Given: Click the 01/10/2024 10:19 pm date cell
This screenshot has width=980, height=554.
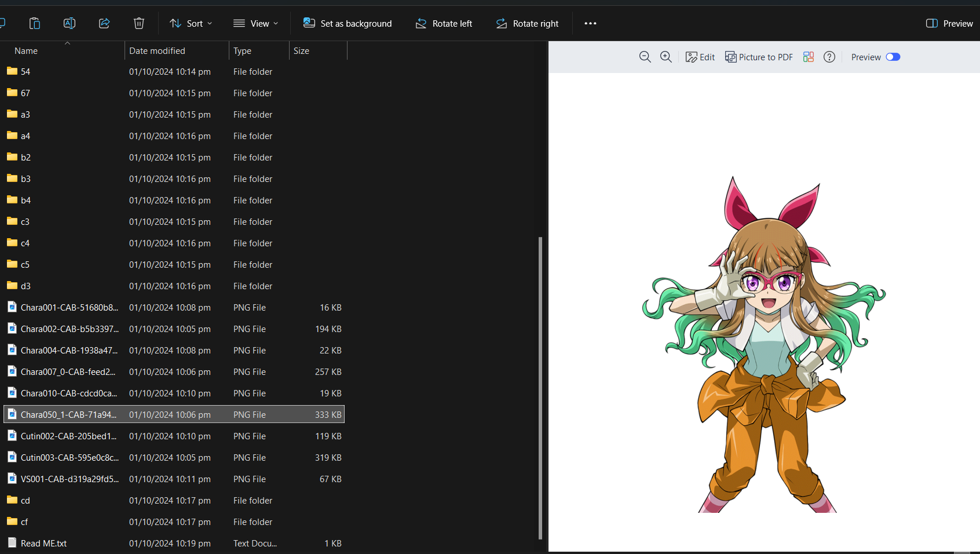Looking at the screenshot, I should coord(170,544).
